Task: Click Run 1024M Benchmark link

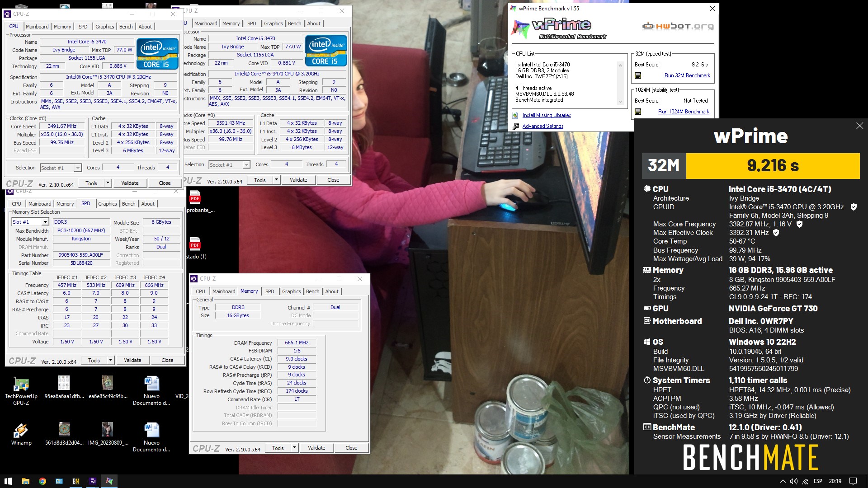Action: pyautogui.click(x=684, y=112)
